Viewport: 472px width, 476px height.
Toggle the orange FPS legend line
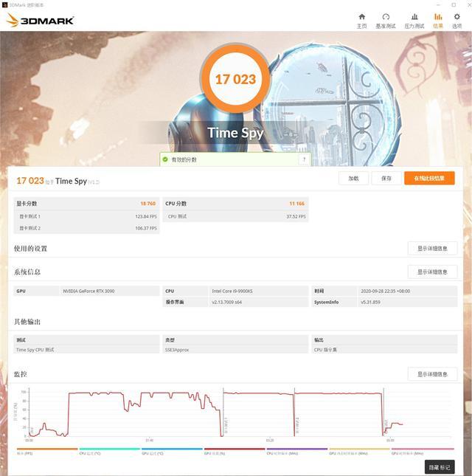[47, 449]
